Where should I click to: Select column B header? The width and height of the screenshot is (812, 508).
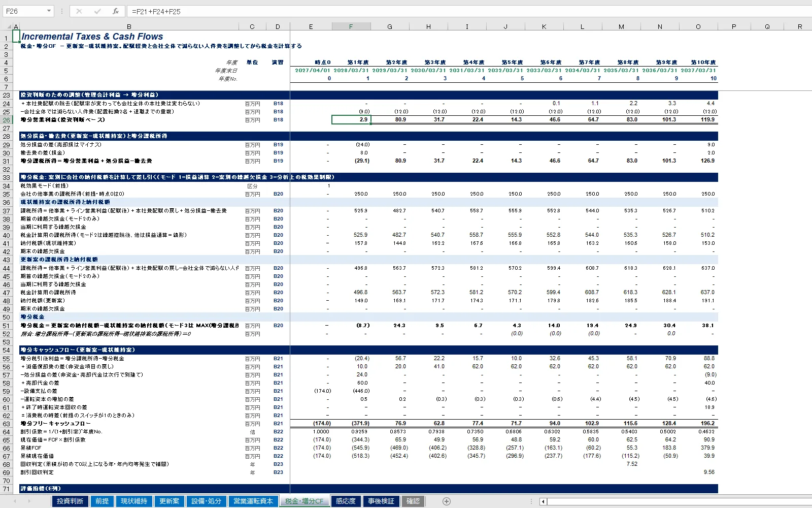click(x=129, y=26)
